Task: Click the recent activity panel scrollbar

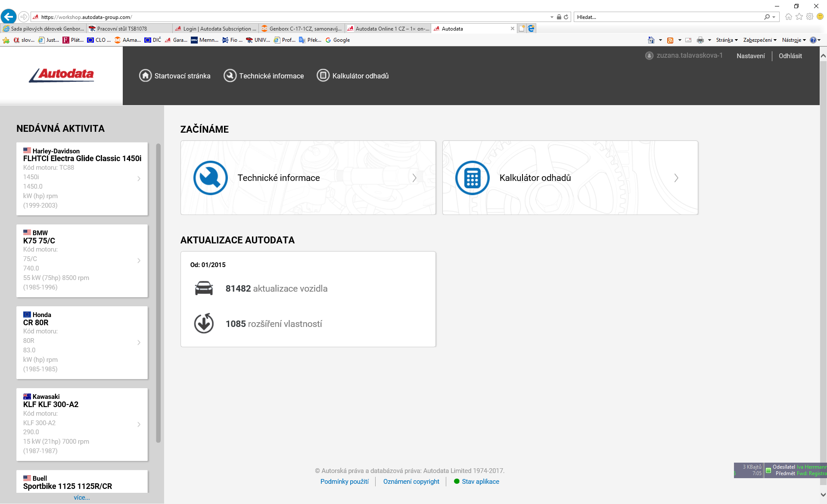Action: tap(159, 293)
